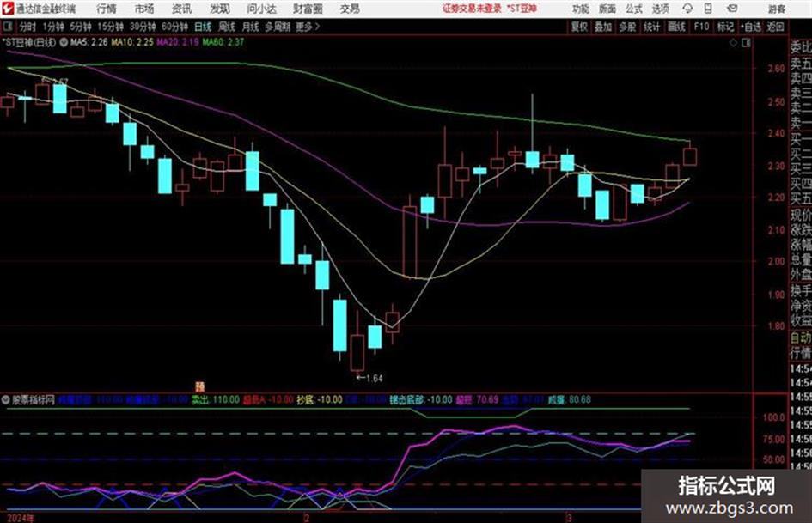The height and width of the screenshot is (523, 812).
Task: Switch to the 15分钟 period tab
Action: click(111, 27)
